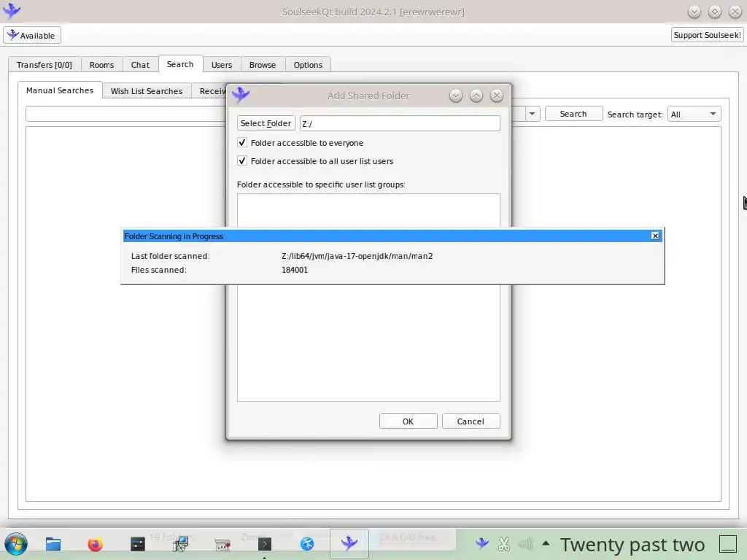747x560 pixels.
Task: Click the volume speaker tray icon
Action: click(525, 543)
